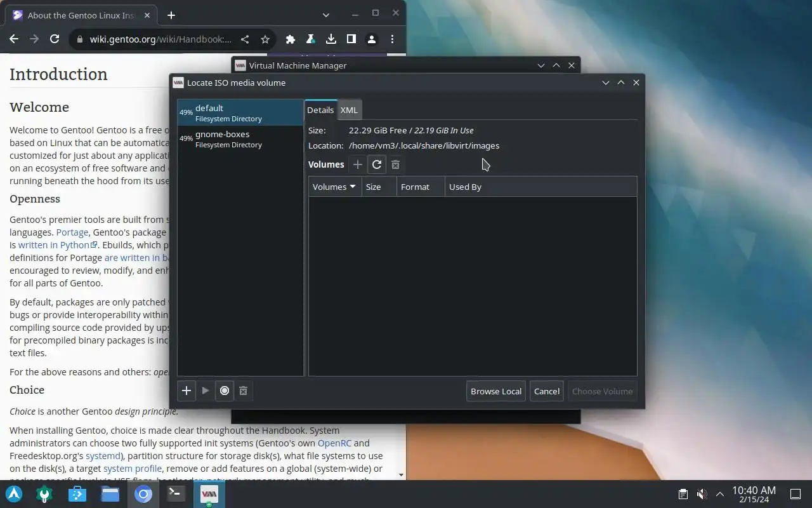The image size is (812, 508).
Task: Expand the hidden system tray icons
Action: click(719, 494)
